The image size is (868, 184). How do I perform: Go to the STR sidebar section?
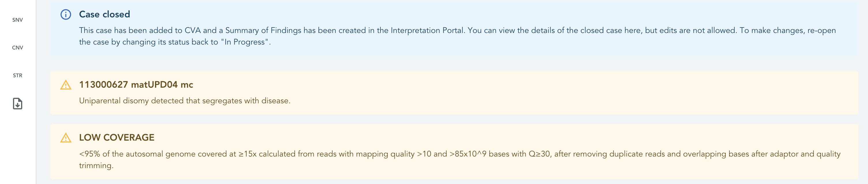(x=18, y=75)
